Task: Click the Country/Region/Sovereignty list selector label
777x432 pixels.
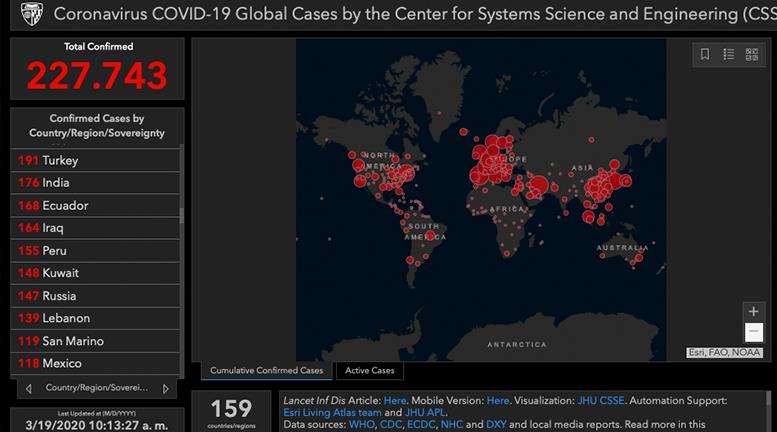Action: pyautogui.click(x=97, y=388)
